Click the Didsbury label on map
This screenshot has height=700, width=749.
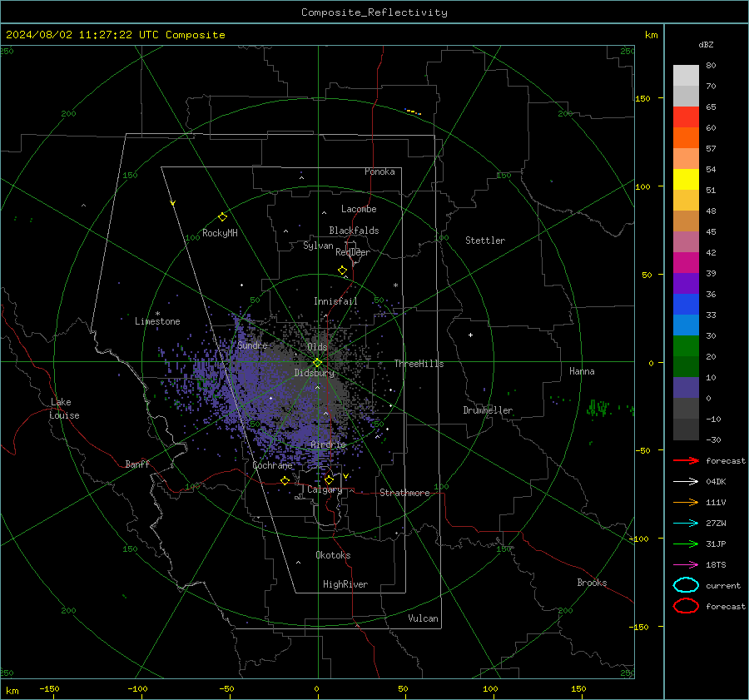(314, 373)
